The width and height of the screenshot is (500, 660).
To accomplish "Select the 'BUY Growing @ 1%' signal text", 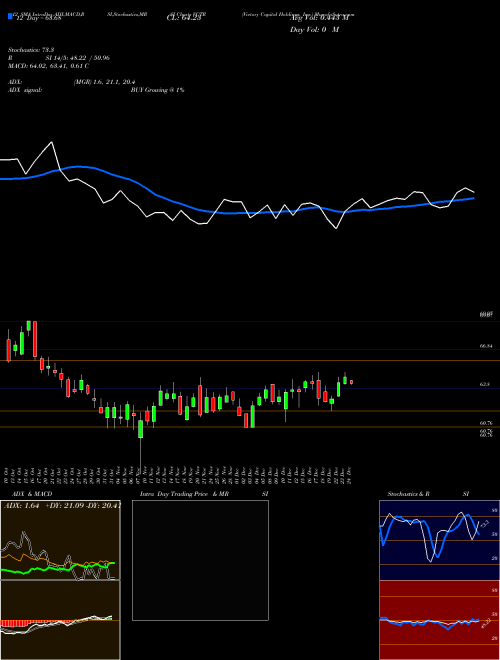I will 157,90.
